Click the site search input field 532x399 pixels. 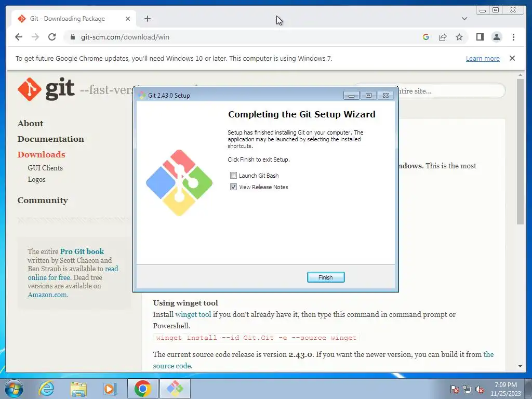click(451, 91)
